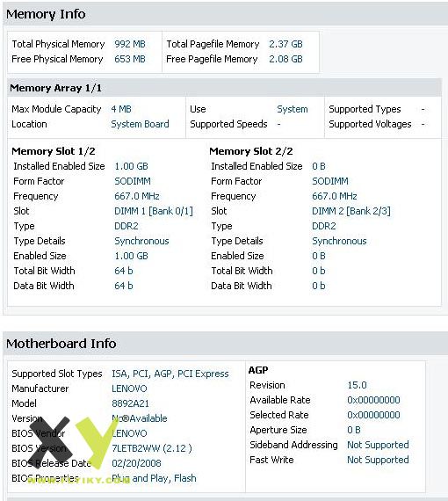Click the DIMM 2 [Bank 2/3] slot value
The image size is (448, 501).
coord(351,211)
